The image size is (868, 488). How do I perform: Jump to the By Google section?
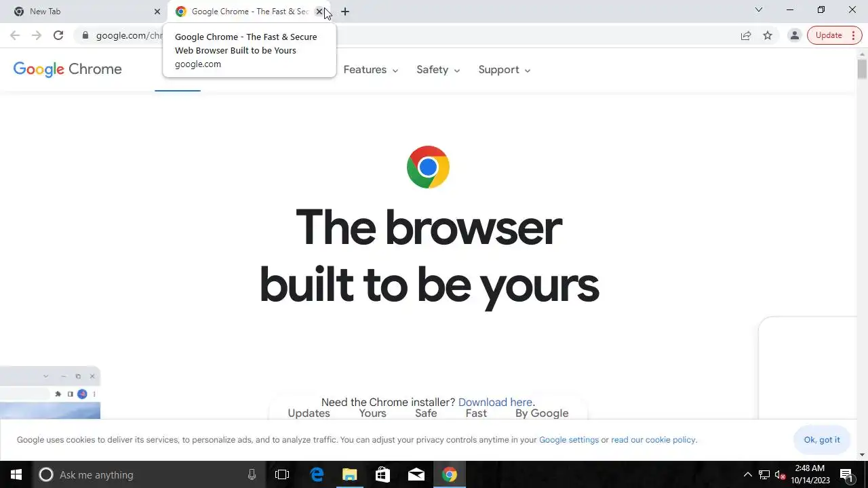pyautogui.click(x=542, y=413)
